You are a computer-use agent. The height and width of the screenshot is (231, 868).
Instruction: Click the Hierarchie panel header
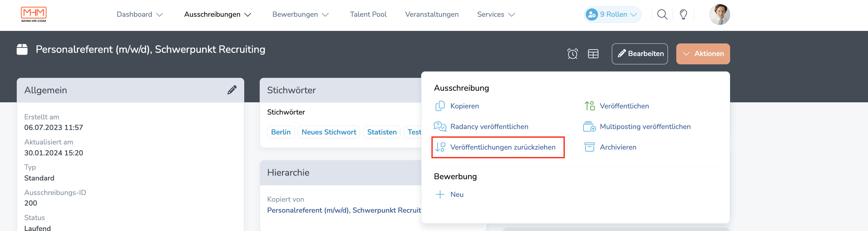click(x=340, y=172)
